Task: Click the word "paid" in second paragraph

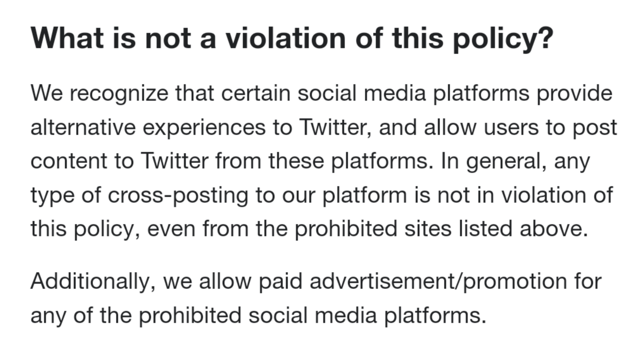Action: [x=281, y=281]
